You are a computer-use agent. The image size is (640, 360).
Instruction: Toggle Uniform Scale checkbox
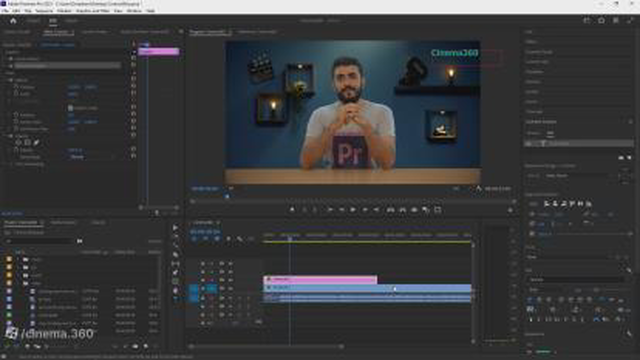click(x=70, y=108)
